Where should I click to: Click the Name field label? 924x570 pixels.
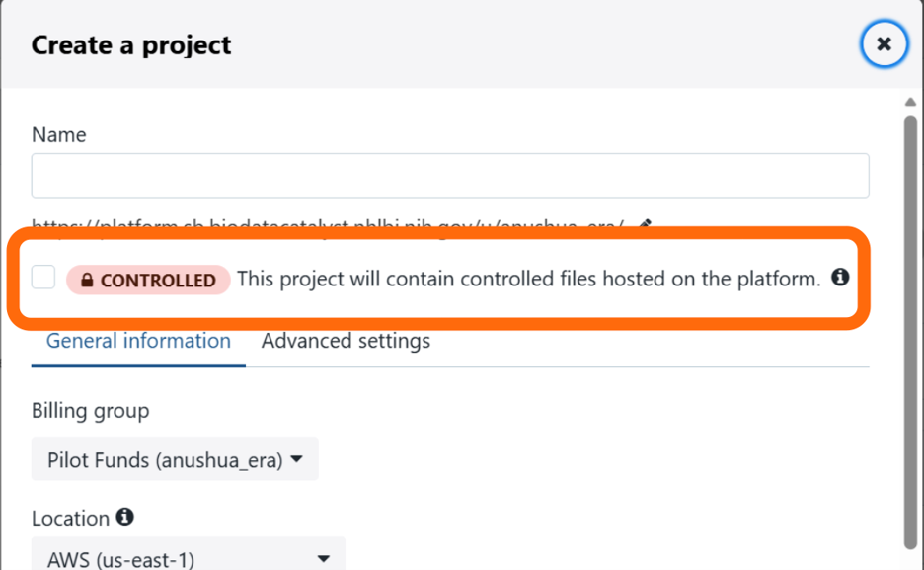[59, 135]
